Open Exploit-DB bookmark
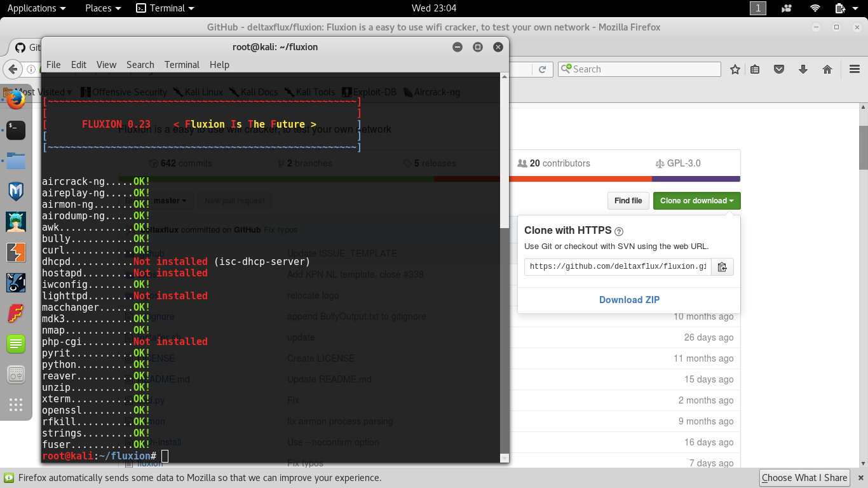 coord(369,92)
